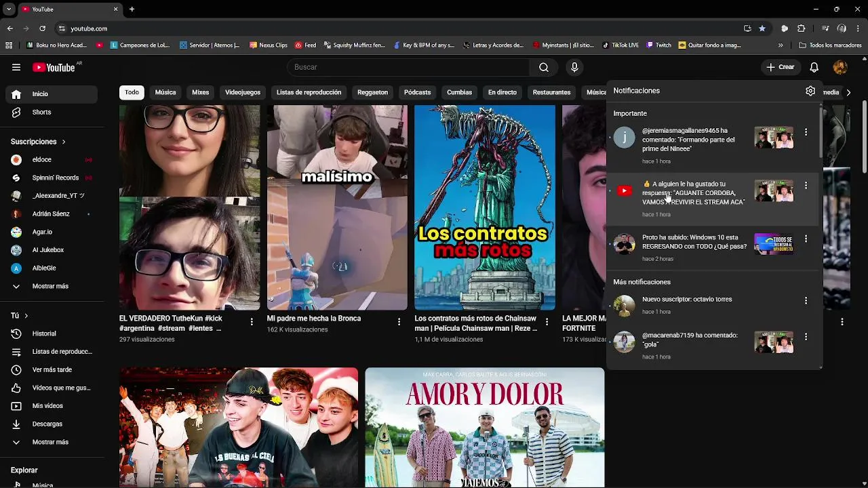Open Ver más tarde playlist
The height and width of the screenshot is (488, 868).
pyautogui.click(x=52, y=369)
